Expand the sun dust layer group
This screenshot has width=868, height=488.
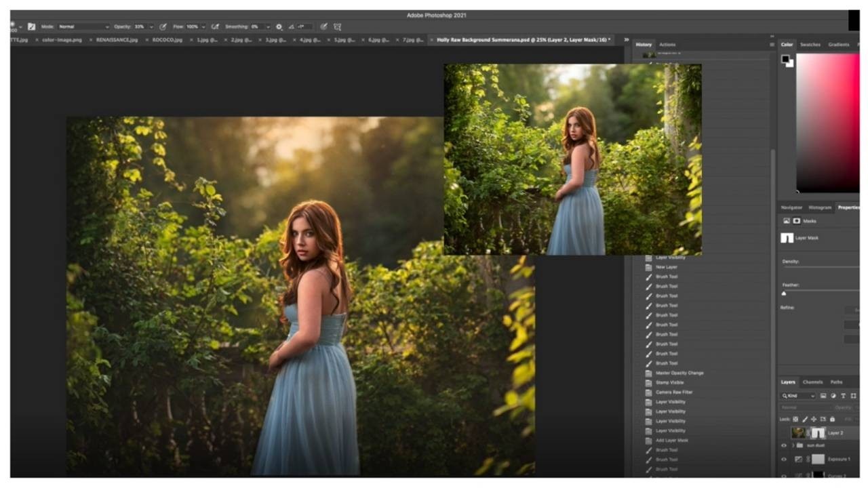(793, 445)
